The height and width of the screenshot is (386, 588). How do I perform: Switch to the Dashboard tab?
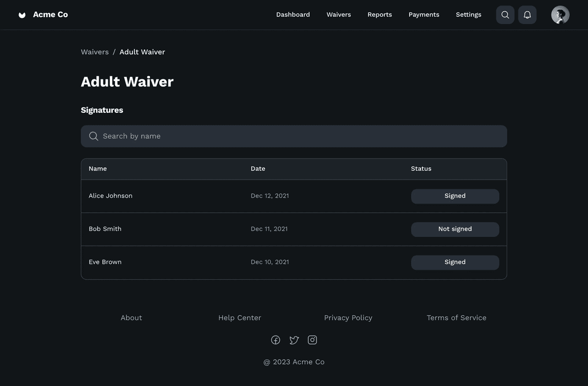(x=293, y=14)
